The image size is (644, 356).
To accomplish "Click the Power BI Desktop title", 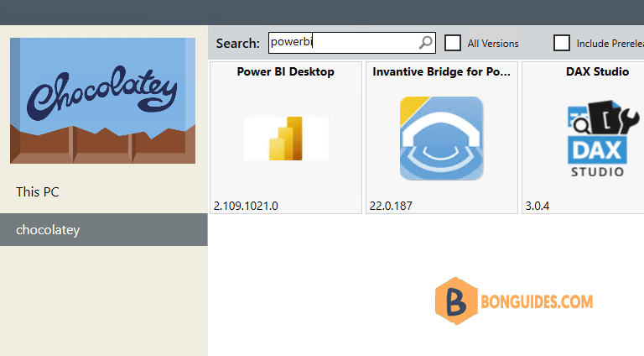I will [285, 71].
